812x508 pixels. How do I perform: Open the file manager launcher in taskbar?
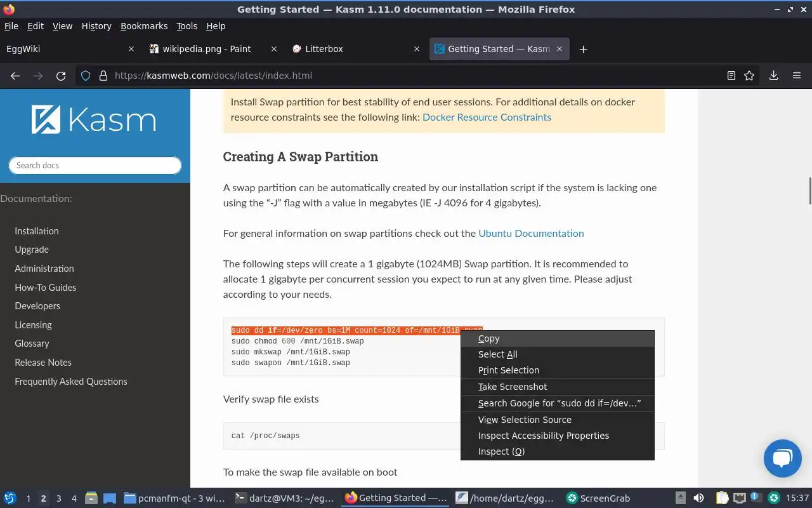point(91,498)
